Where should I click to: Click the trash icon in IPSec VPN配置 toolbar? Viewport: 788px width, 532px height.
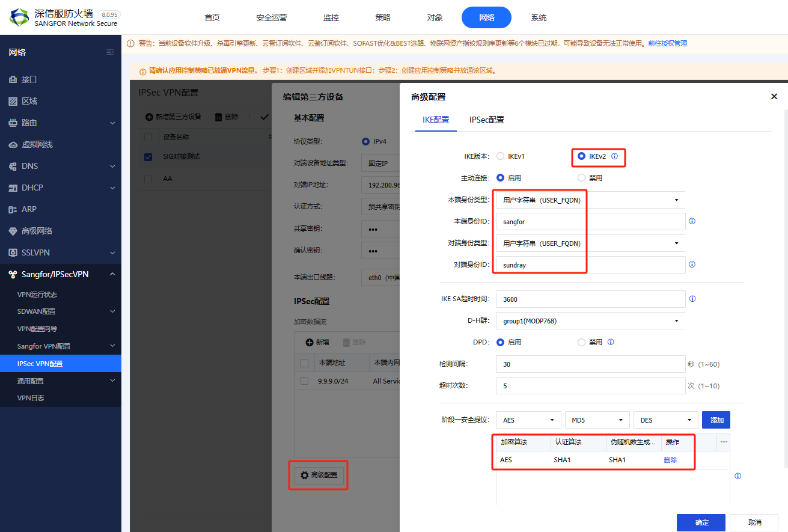pos(219,117)
